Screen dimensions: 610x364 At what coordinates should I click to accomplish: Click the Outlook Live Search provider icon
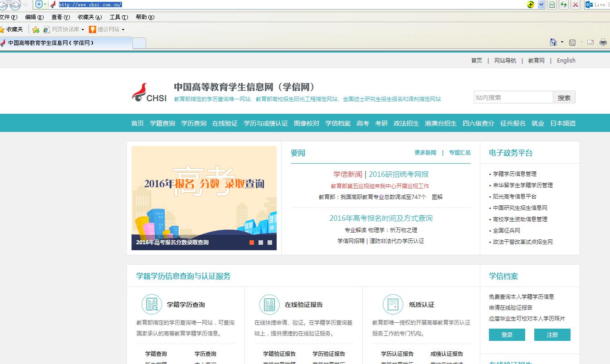[x=589, y=5]
